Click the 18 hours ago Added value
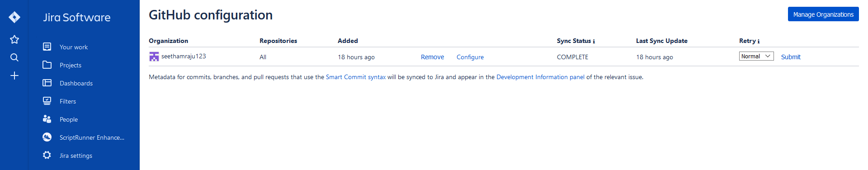The width and height of the screenshot is (868, 170). click(x=356, y=57)
